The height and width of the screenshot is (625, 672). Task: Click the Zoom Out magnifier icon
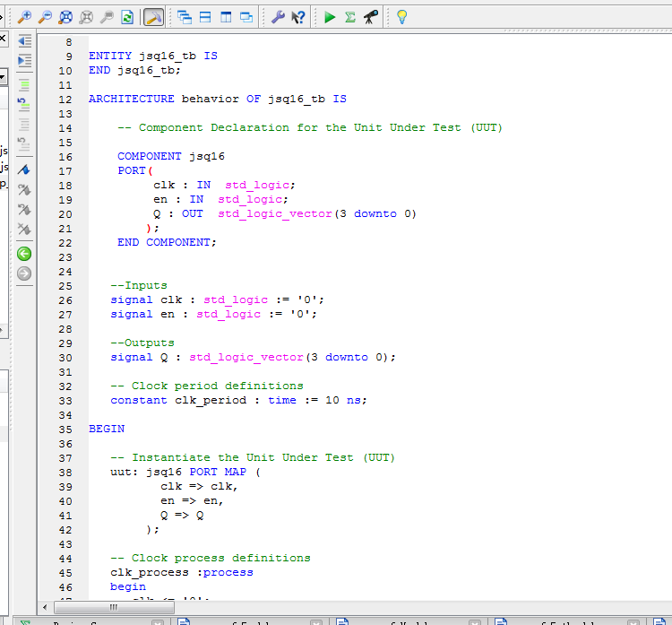(x=45, y=17)
